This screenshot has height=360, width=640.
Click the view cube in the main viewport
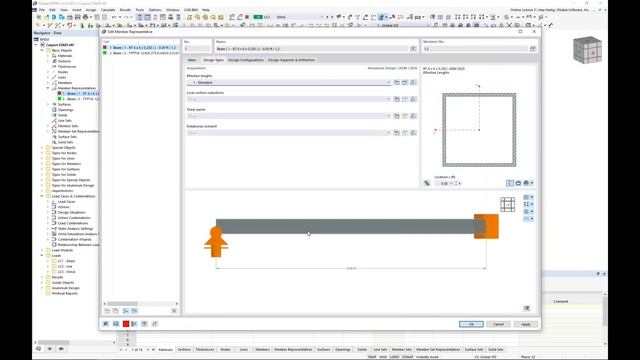pos(587,50)
